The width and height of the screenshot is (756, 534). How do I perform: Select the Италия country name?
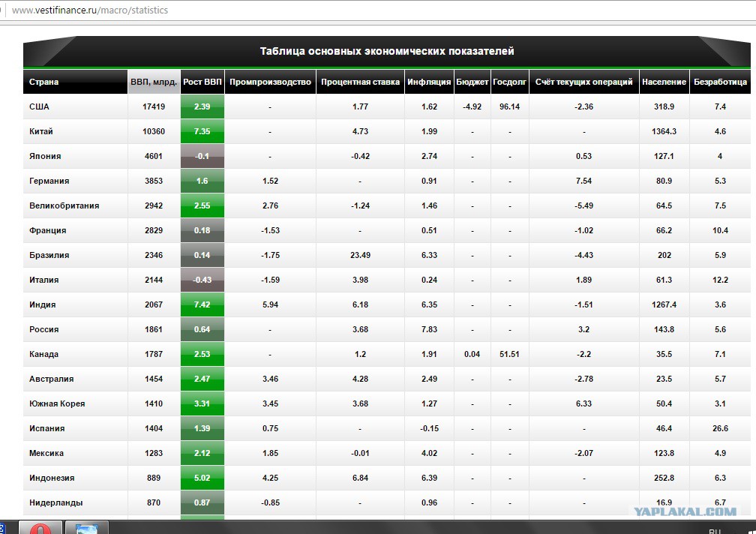pos(43,280)
